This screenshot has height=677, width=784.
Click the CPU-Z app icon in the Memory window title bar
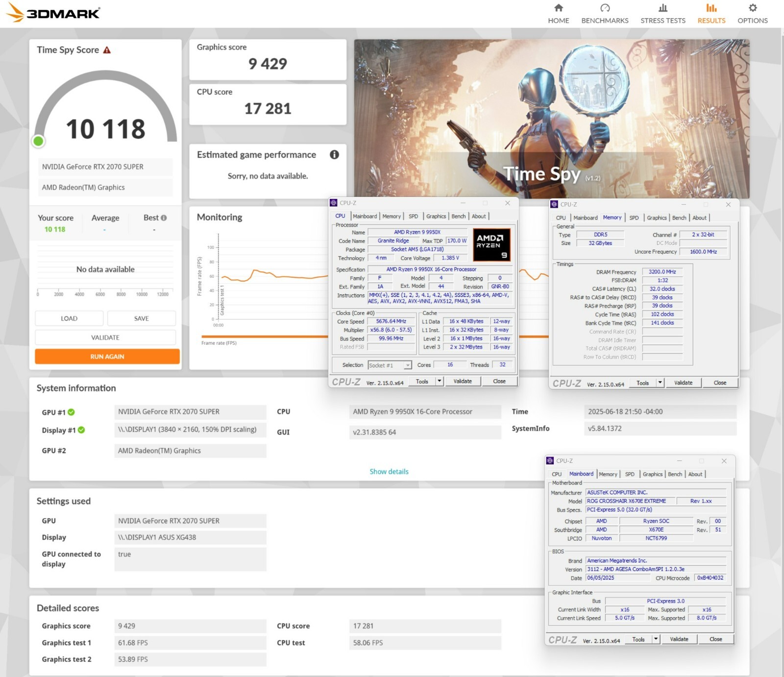point(554,204)
